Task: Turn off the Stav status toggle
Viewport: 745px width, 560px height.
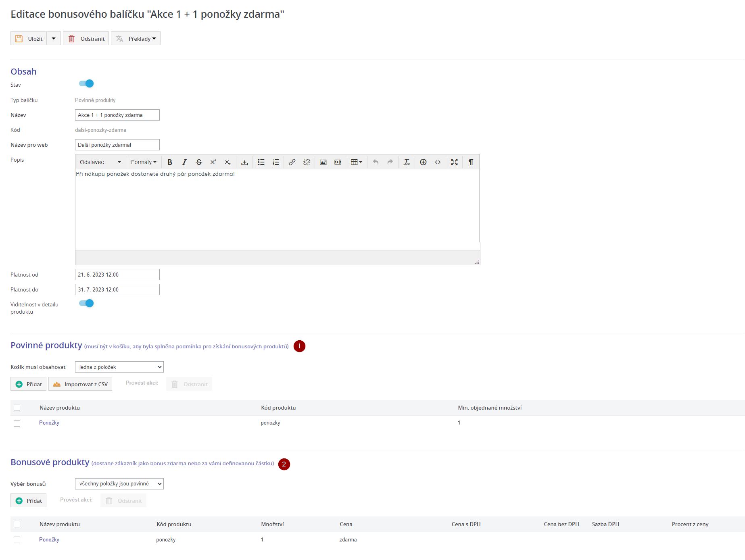Action: [x=86, y=83]
